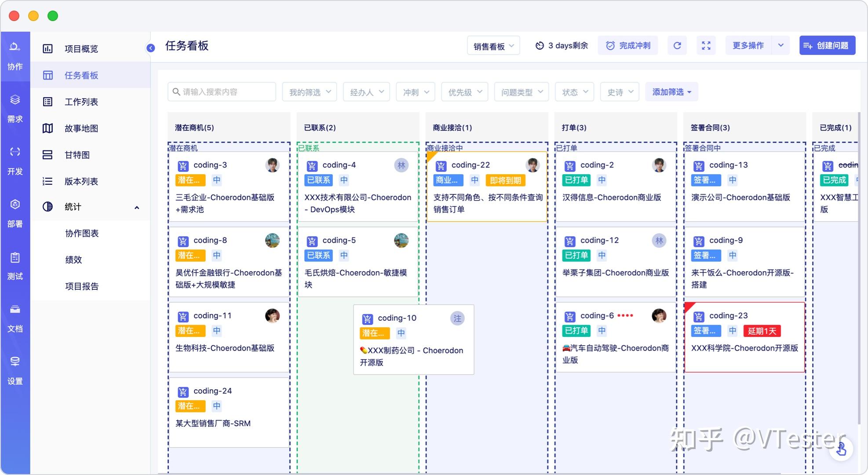Select the 部署 icon on the left

pyautogui.click(x=15, y=212)
